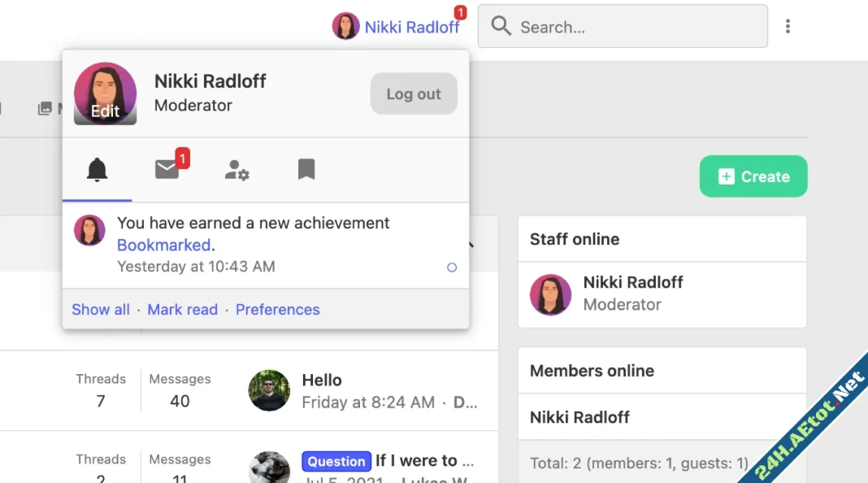Open the Hello thread link

322,380
